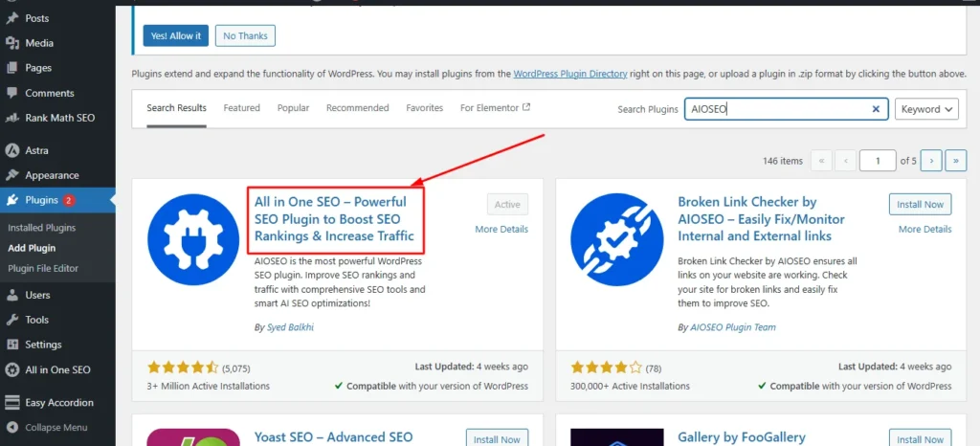This screenshot has width=980, height=446.
Task: Click the Active button for All in One SEO
Action: [507, 204]
